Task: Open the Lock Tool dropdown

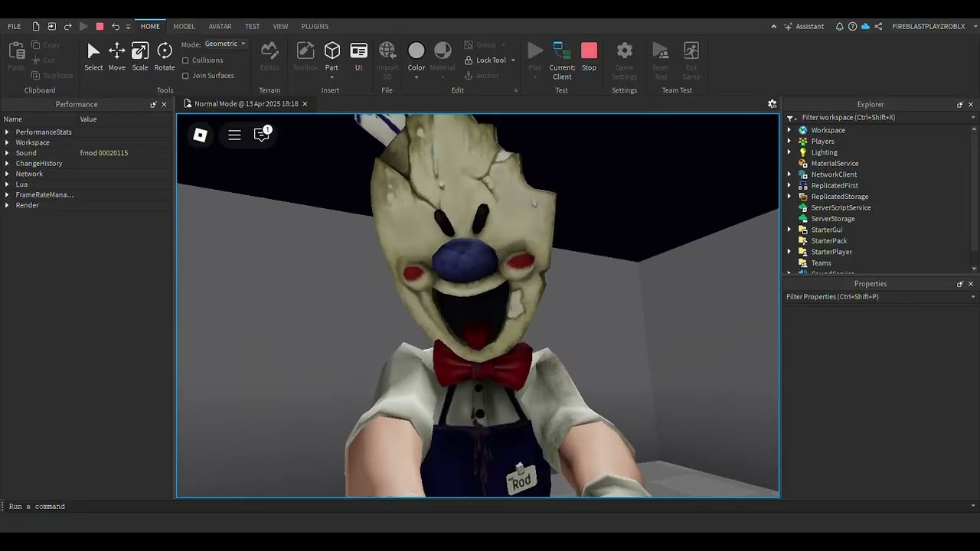Action: [x=513, y=60]
